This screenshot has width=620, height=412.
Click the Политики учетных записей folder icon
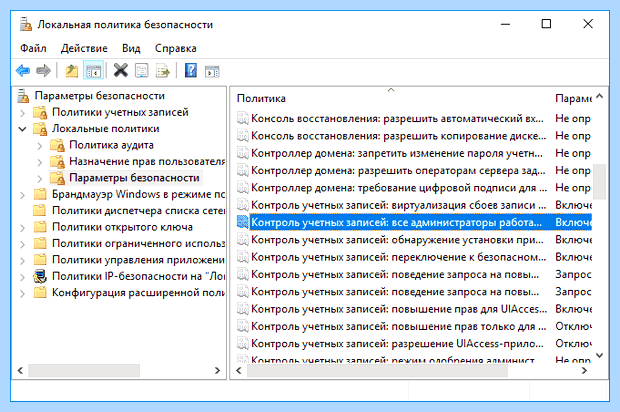coord(40,112)
